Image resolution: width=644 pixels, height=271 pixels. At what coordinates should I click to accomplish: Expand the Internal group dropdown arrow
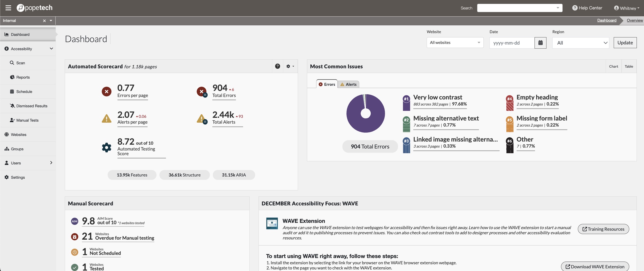[x=51, y=21]
